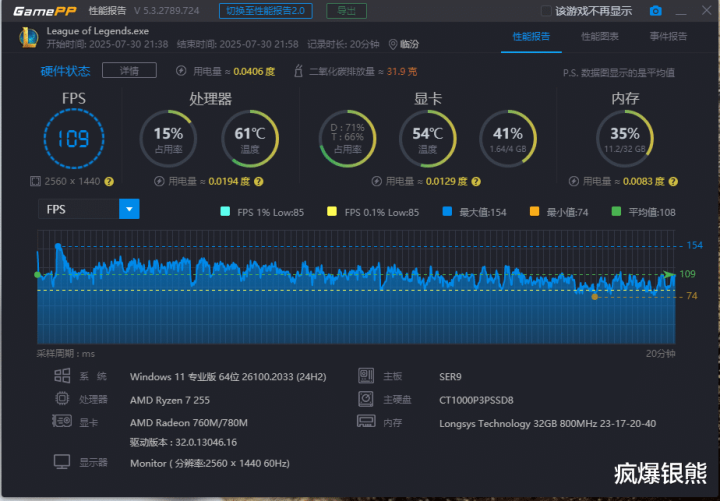This screenshot has width=720, height=501.
Task: Click the system (系统) Windows icon
Action: click(x=62, y=376)
